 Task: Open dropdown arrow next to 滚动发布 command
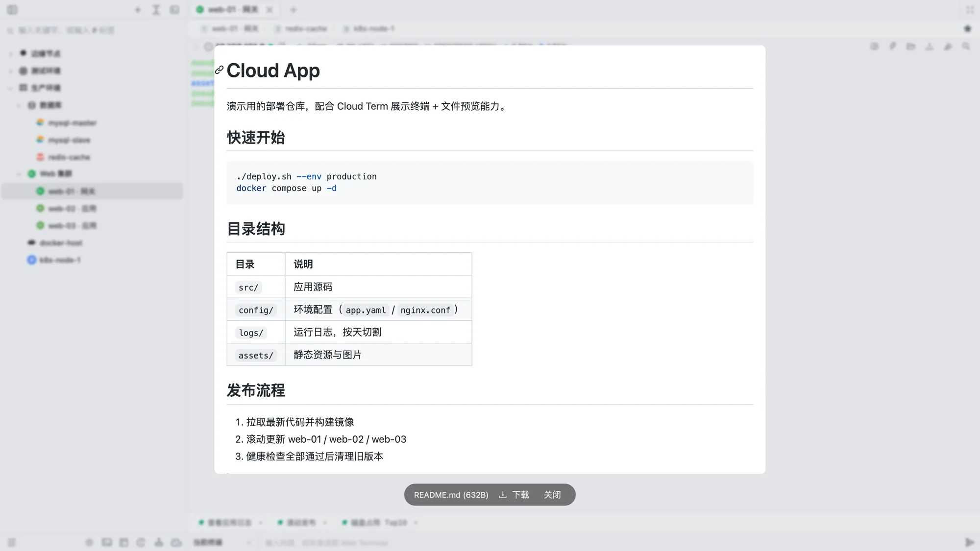point(325,523)
